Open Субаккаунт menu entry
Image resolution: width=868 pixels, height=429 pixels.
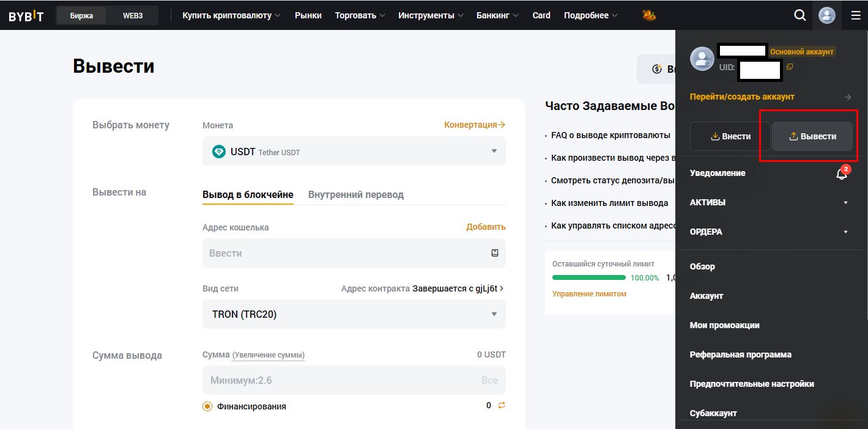pos(713,413)
